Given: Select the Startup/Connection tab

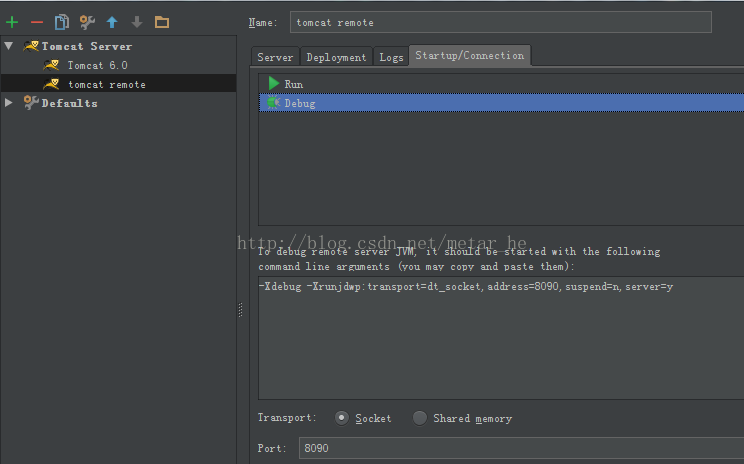Looking at the screenshot, I should [470, 56].
